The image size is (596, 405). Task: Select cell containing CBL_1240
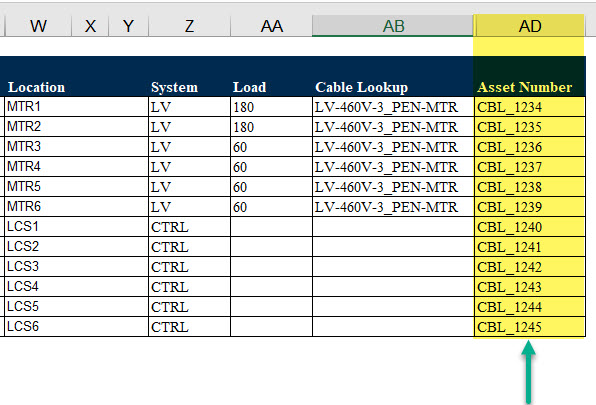[x=529, y=227]
